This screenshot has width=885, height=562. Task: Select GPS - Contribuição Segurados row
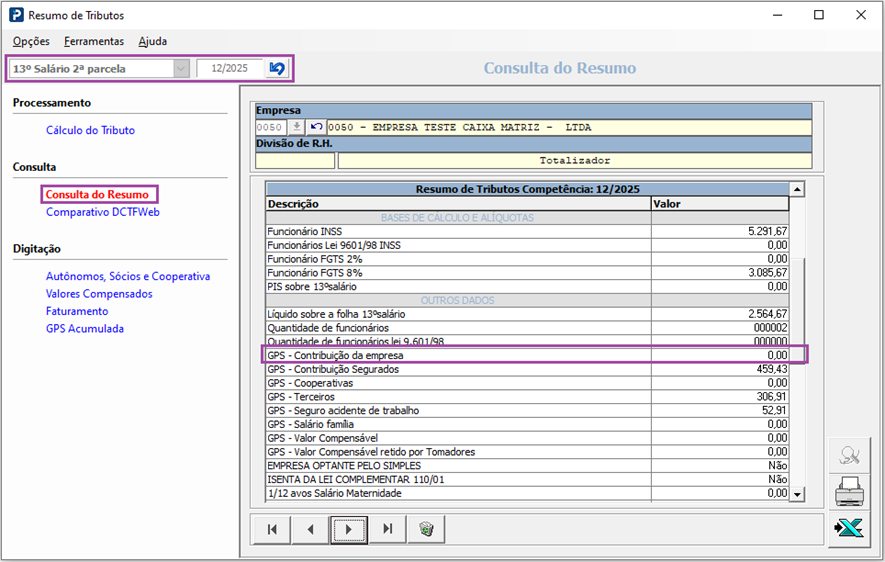point(527,369)
